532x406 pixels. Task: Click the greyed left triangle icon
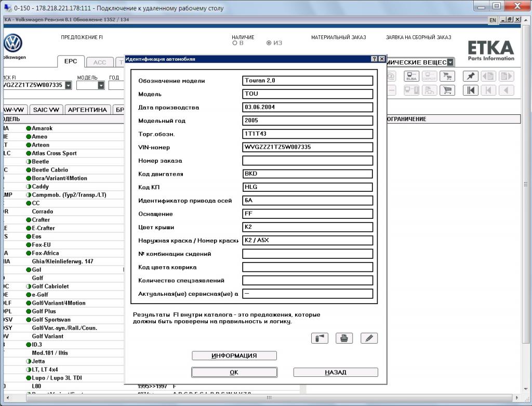pyautogui.click(x=507, y=90)
